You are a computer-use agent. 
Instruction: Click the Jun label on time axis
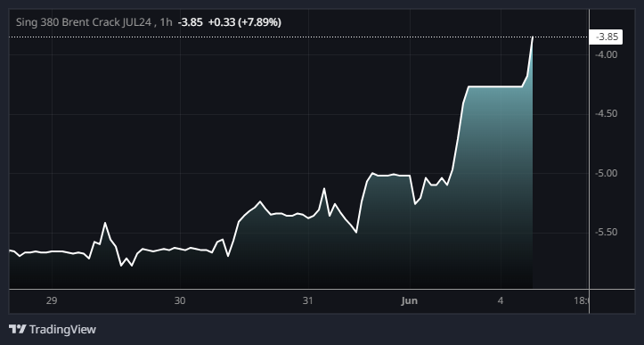pyautogui.click(x=410, y=301)
